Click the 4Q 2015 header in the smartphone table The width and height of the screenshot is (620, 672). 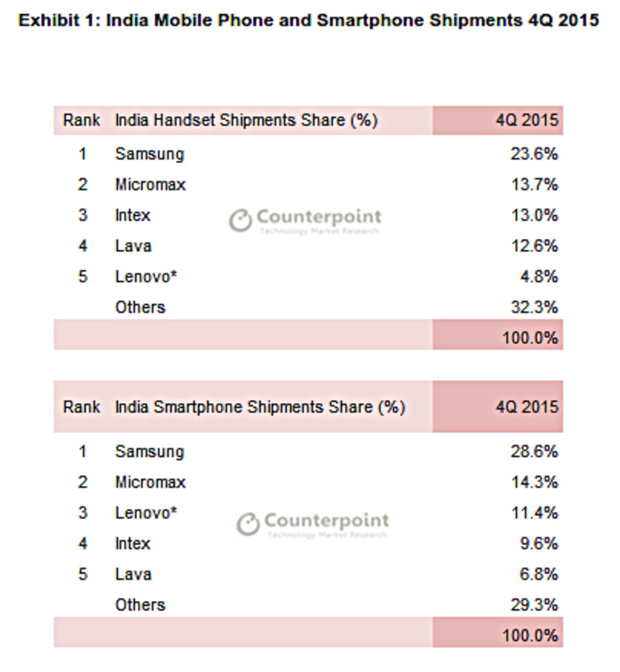click(527, 407)
